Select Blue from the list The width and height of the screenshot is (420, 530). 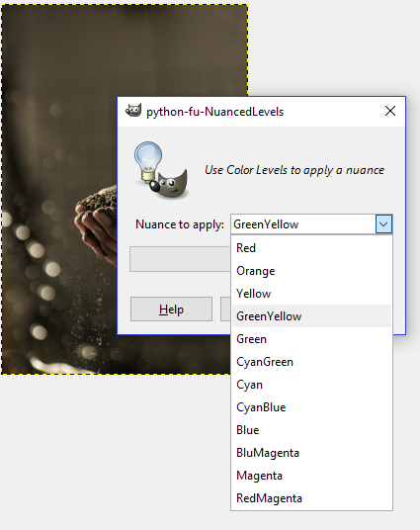point(311,430)
